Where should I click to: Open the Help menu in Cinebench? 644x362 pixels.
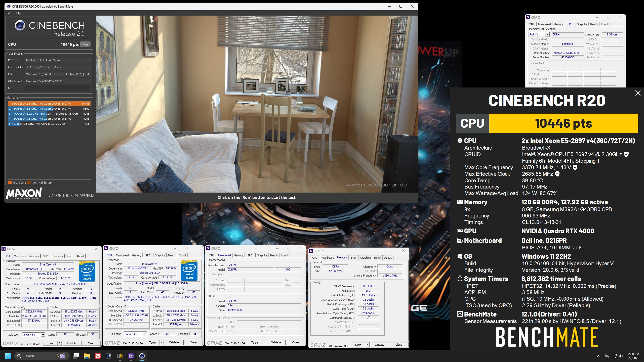[x=18, y=13]
